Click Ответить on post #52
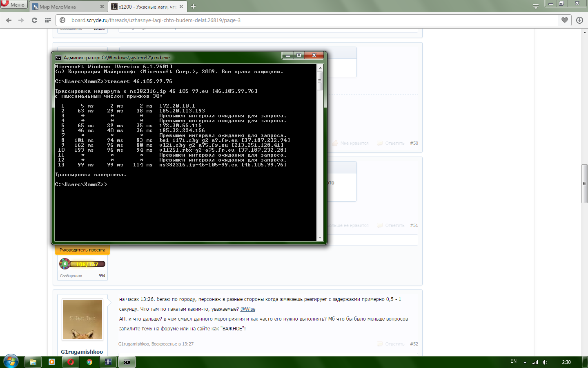 point(394,344)
